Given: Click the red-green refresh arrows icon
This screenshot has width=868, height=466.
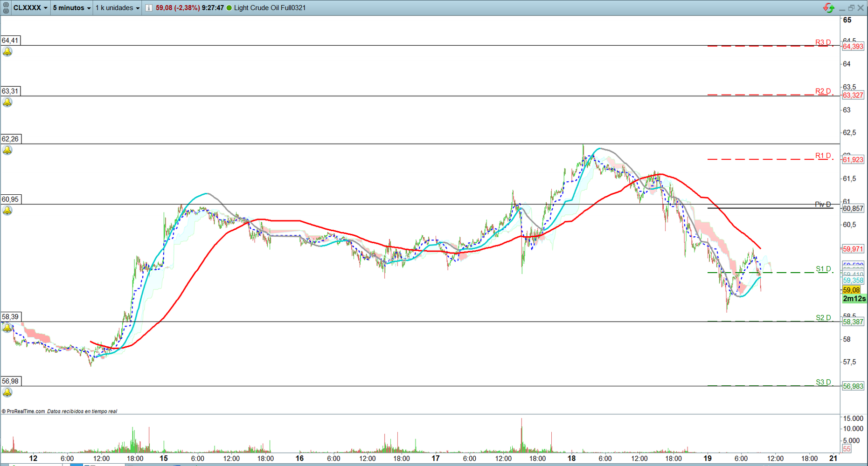Looking at the screenshot, I should (x=828, y=8).
